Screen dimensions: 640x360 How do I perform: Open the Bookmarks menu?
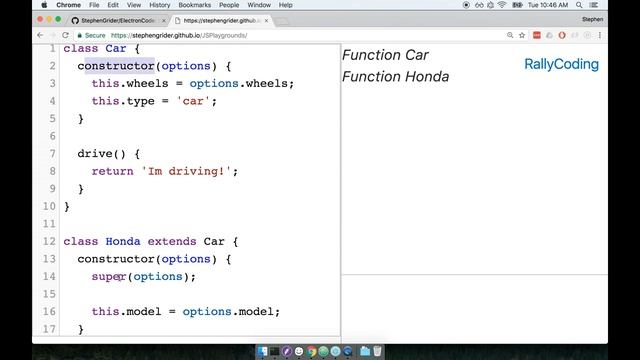tap(195, 5)
